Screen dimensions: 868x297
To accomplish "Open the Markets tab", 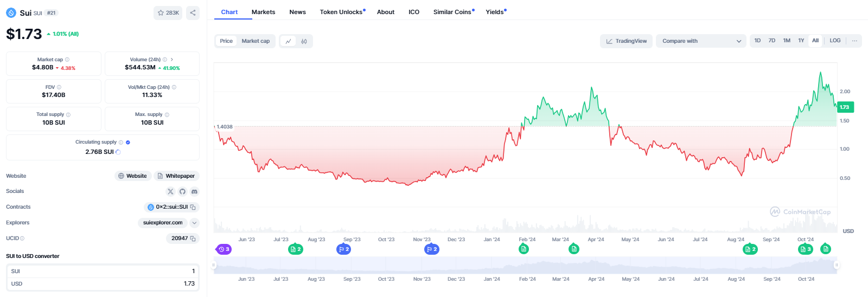I will (263, 12).
